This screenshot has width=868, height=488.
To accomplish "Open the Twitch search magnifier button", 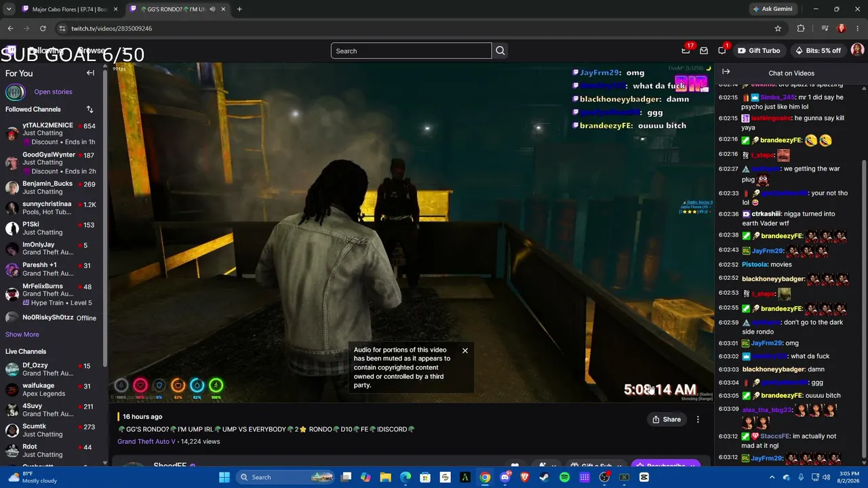I will (x=500, y=51).
